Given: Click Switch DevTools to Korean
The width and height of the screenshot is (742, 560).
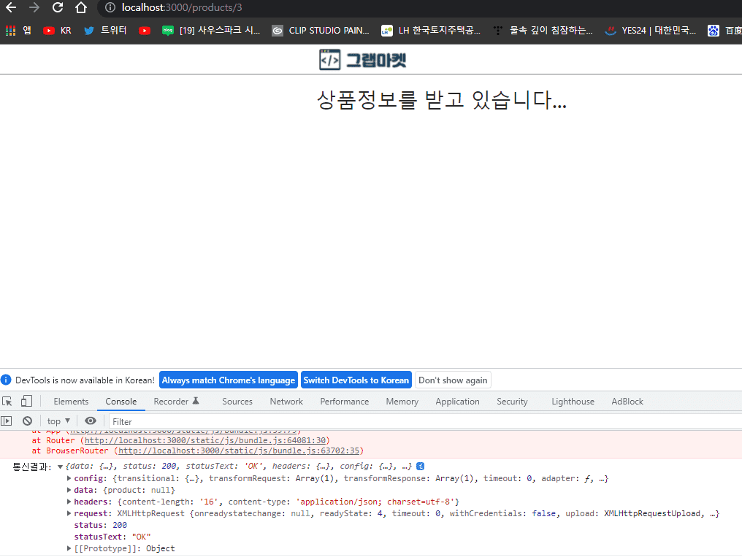Looking at the screenshot, I should click(356, 380).
